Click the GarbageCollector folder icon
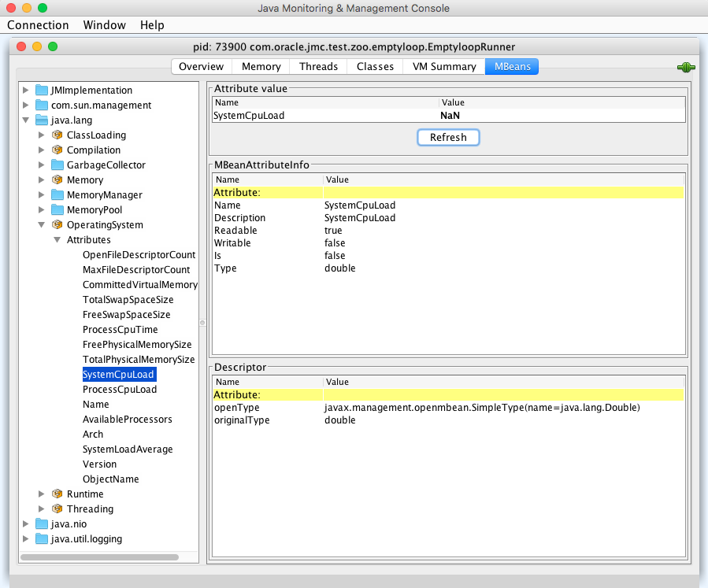This screenshot has height=588, width=708. pos(57,165)
